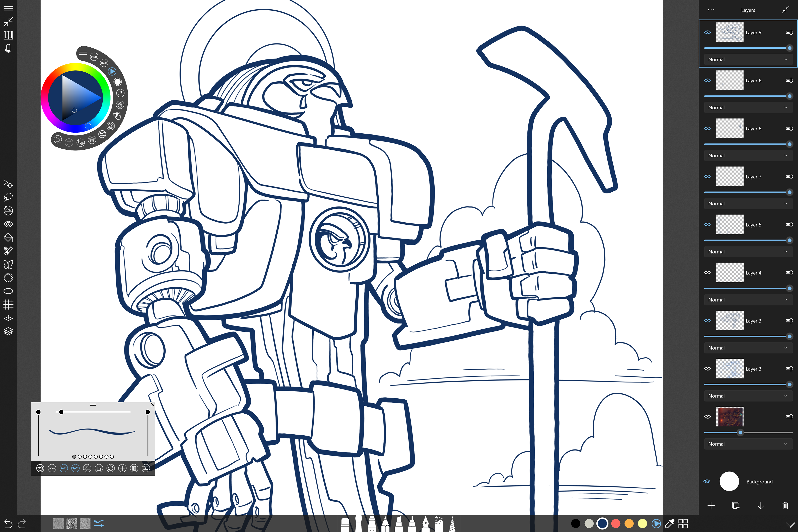Viewport: 798px width, 532px height.
Task: Select the fountain pen nib brush
Action: pos(425,524)
